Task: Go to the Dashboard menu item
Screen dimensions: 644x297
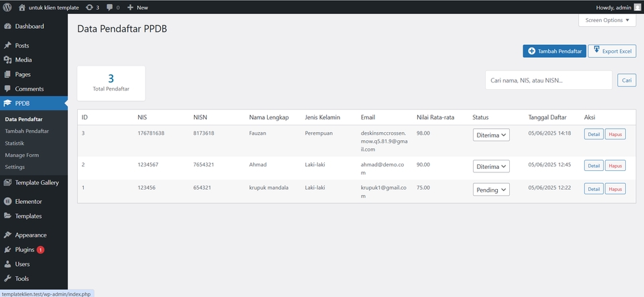Action: pos(34,26)
